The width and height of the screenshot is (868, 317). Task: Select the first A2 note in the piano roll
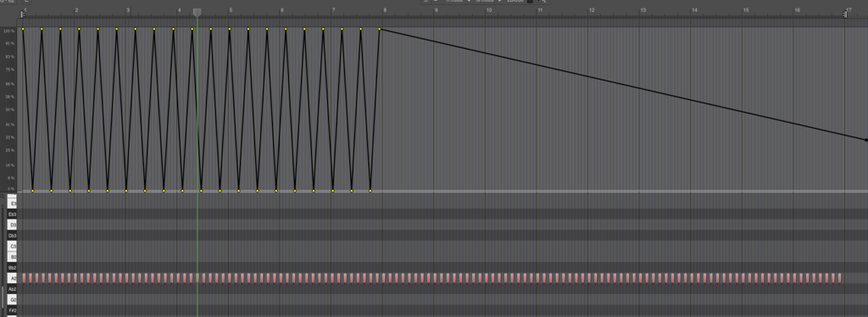coord(23,278)
